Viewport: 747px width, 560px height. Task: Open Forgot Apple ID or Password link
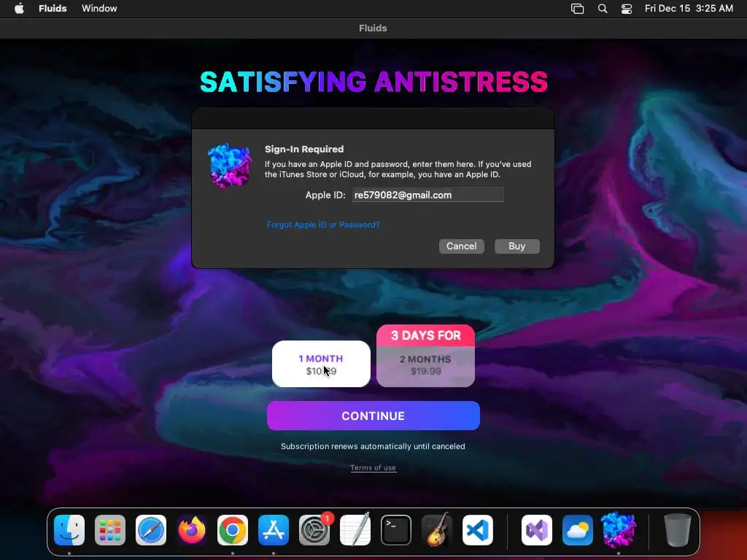[x=323, y=225]
